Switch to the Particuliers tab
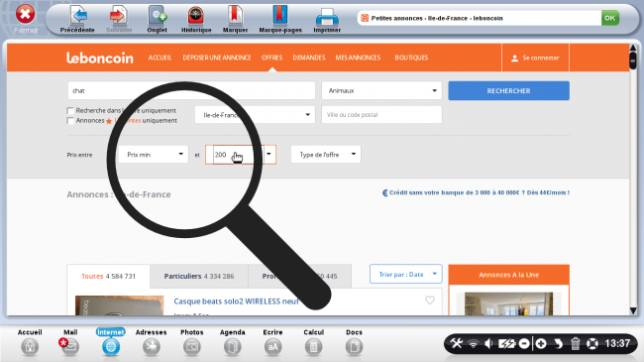The width and height of the screenshot is (644, 362). (199, 276)
